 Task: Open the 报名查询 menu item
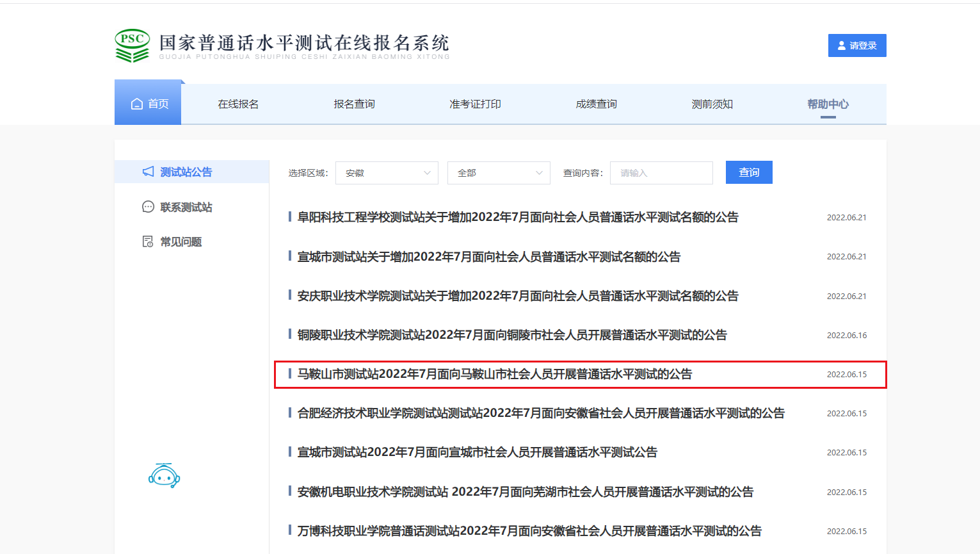point(354,104)
